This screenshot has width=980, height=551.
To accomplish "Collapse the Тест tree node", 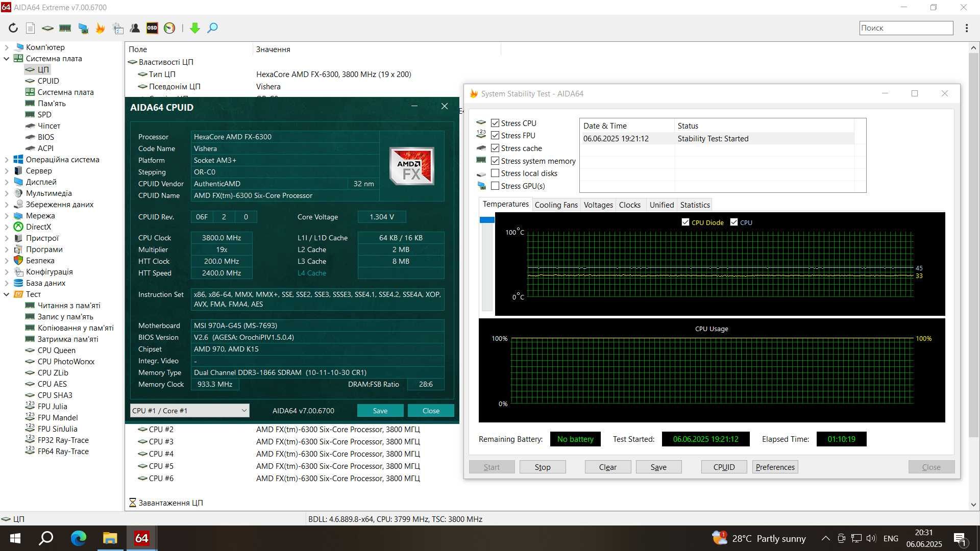I will point(7,294).
